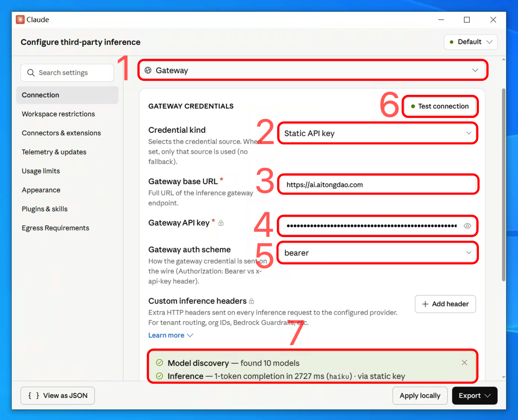Click the Test connection button
Screen dimensions: 518x420
tap(440, 106)
